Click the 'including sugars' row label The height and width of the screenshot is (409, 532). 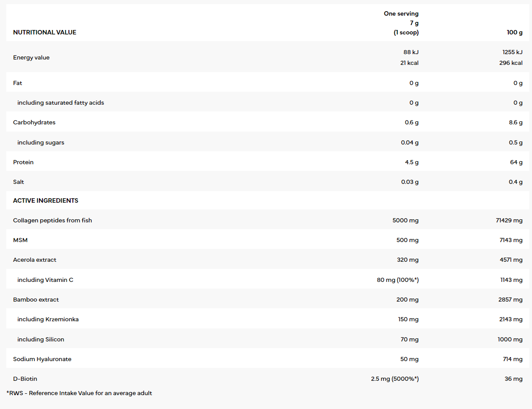coord(41,142)
